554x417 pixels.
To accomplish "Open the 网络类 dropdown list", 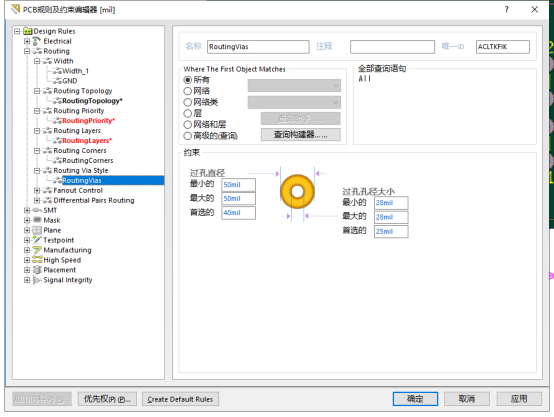I will pos(294,102).
